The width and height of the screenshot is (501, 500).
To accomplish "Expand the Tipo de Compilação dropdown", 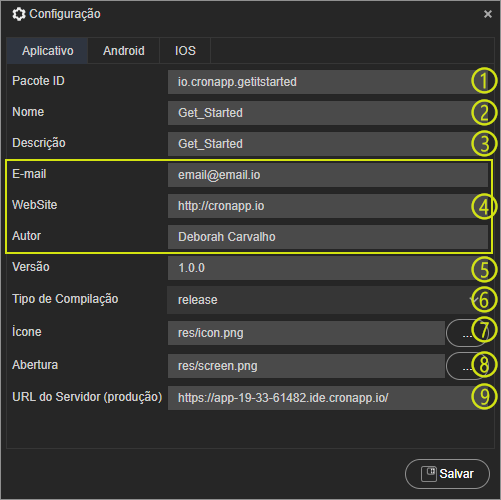I will click(328, 300).
